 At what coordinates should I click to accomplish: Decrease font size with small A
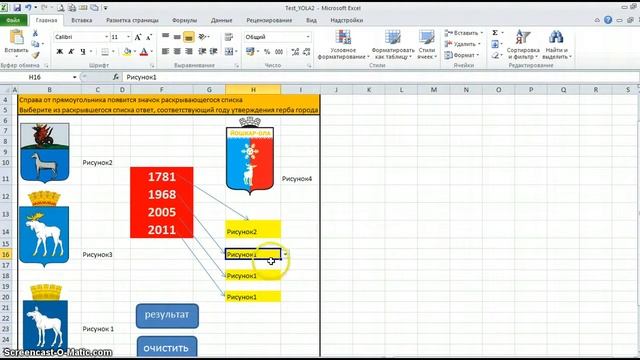click(149, 37)
